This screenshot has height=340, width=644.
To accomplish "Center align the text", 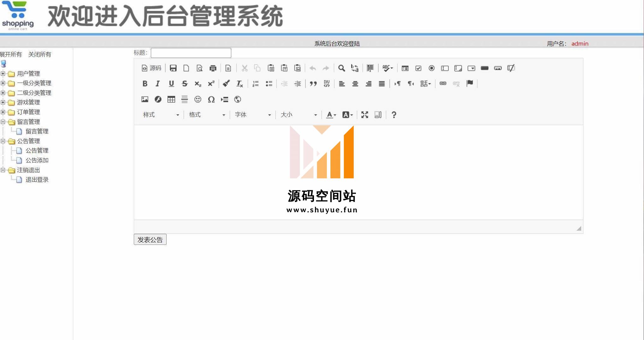I will pos(355,84).
